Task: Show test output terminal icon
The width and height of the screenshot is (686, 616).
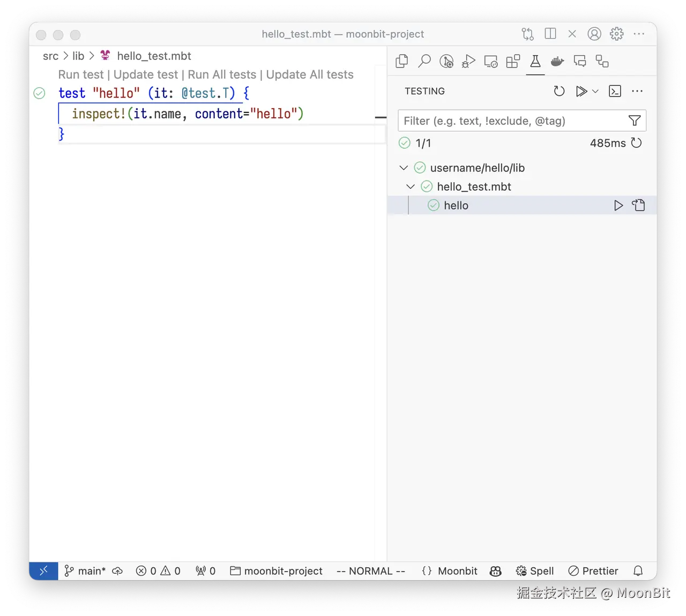Action: point(615,91)
